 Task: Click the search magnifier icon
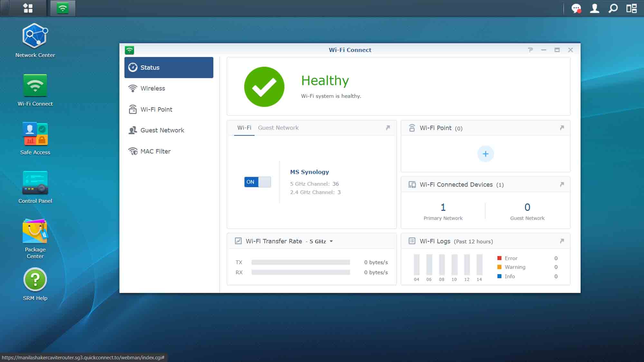pyautogui.click(x=613, y=8)
